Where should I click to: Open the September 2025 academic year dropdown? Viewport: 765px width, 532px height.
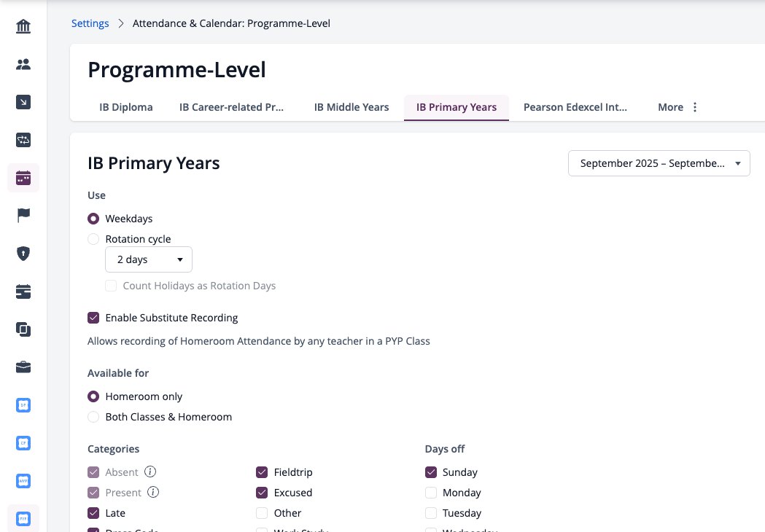coord(659,163)
